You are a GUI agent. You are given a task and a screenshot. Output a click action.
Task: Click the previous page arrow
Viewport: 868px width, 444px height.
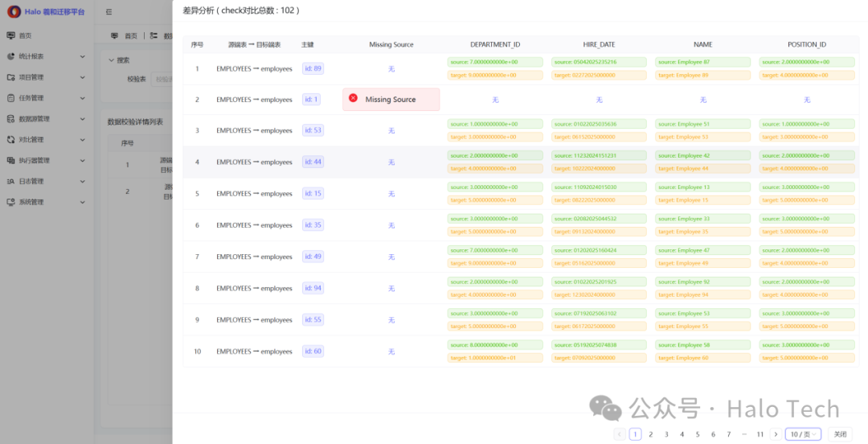tap(620, 434)
